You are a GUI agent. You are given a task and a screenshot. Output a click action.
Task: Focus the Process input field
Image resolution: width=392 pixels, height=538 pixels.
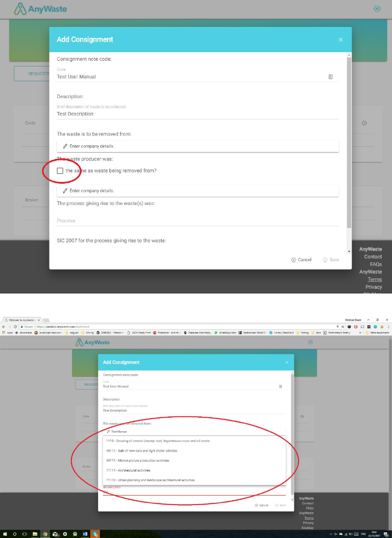(x=198, y=221)
